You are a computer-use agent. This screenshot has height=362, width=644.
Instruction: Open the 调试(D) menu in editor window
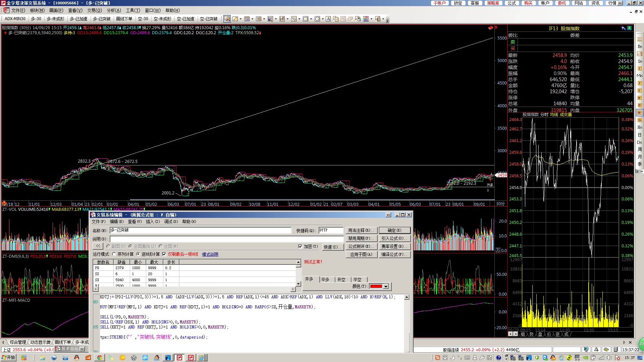[171, 222]
